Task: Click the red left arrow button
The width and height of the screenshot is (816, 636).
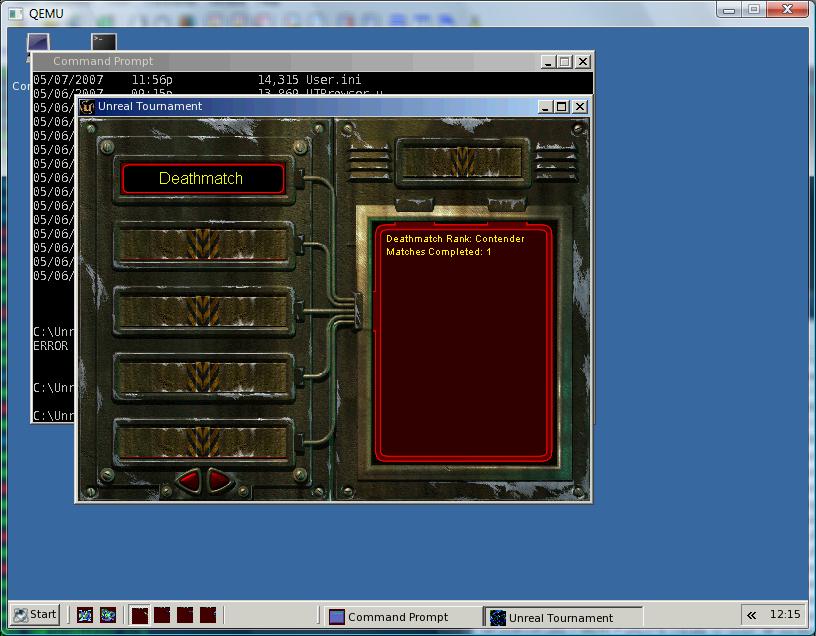Action: 189,481
